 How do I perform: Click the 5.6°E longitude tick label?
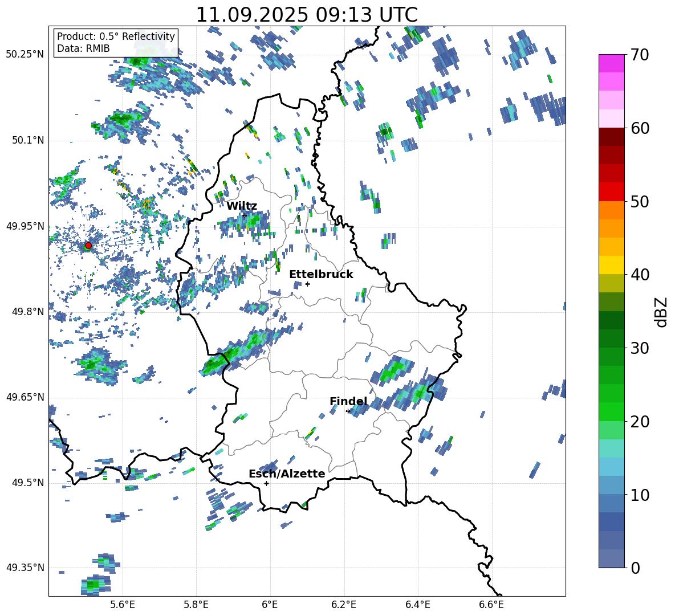click(123, 605)
